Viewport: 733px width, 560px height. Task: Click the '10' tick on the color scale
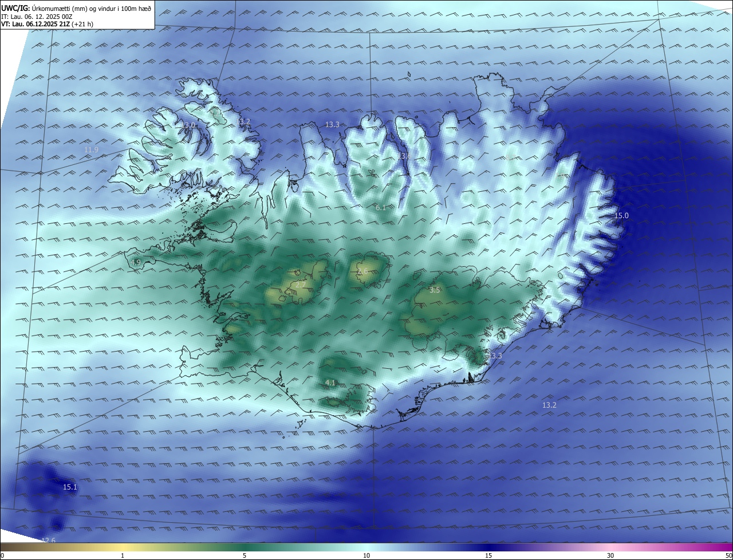(366, 555)
